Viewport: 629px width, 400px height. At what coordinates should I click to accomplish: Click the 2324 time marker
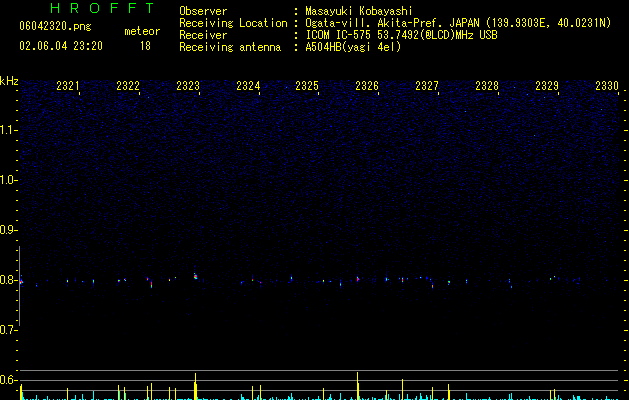(248, 86)
